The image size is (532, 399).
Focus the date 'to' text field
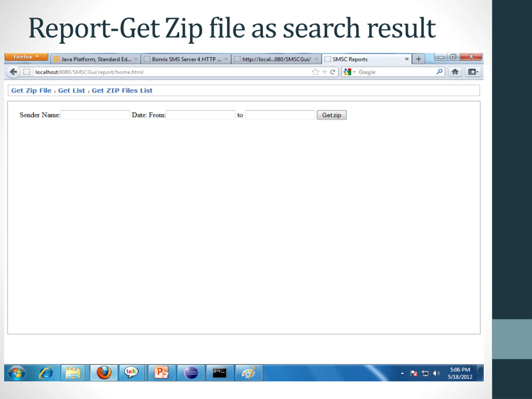(x=280, y=115)
